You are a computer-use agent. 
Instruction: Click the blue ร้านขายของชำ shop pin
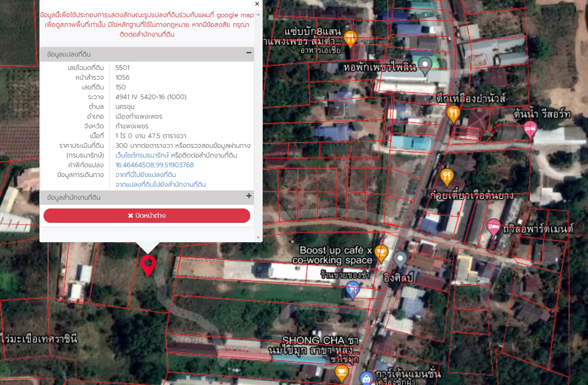click(353, 291)
